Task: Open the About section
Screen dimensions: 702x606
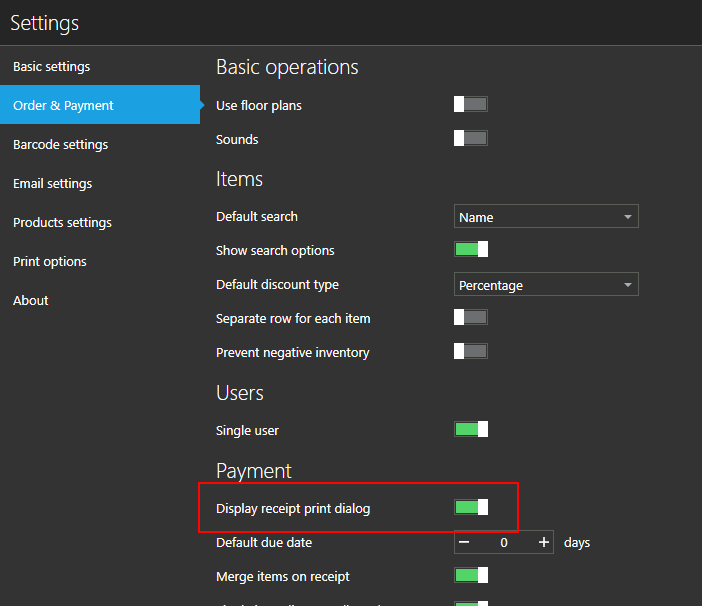Action: [x=31, y=301]
